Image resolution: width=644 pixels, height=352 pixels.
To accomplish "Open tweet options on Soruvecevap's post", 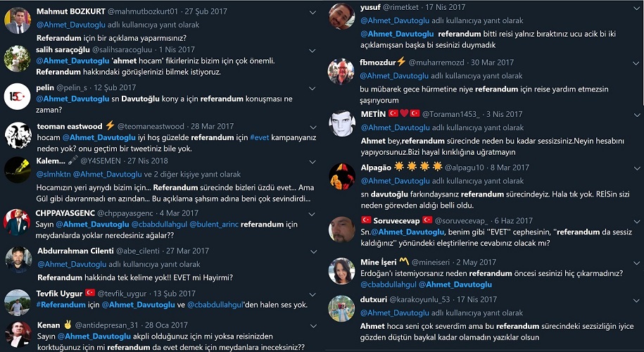I will 636,222.
